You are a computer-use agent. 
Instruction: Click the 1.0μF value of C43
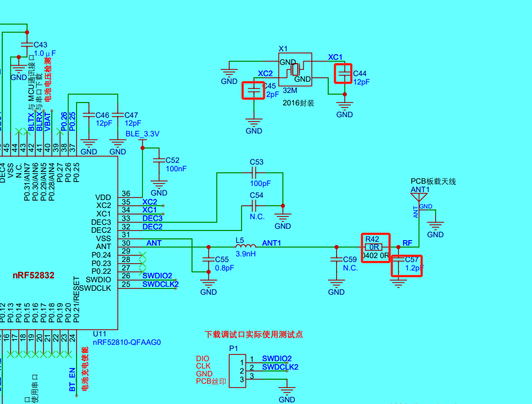tap(44, 54)
